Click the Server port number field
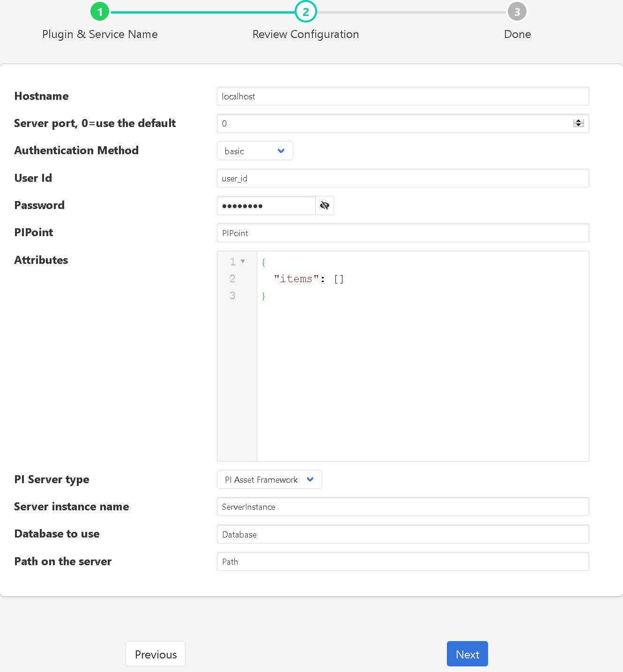This screenshot has width=623, height=672. tap(393, 124)
